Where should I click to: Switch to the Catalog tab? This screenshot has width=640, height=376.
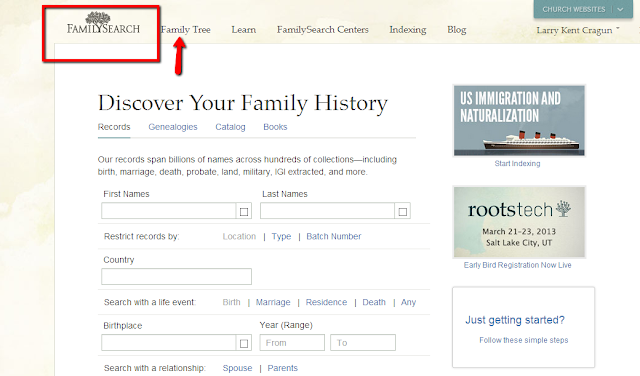230,127
